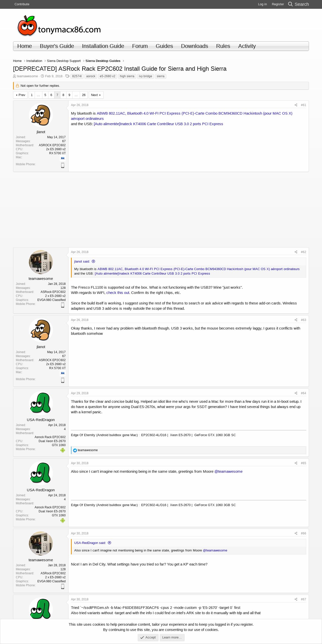Viewport: 322px width, 644px height.
Task: Click teamawesome's avatar in post #62
Action: [41, 262]
